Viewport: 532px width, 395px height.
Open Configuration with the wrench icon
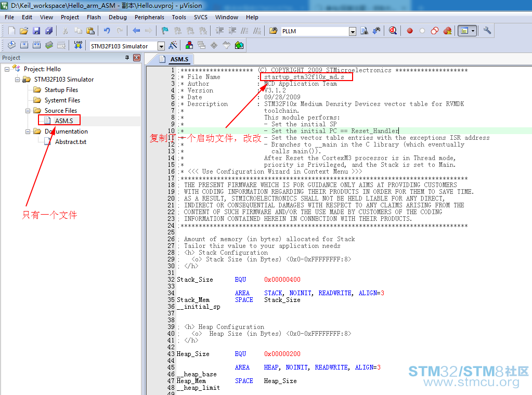pyautogui.click(x=487, y=31)
